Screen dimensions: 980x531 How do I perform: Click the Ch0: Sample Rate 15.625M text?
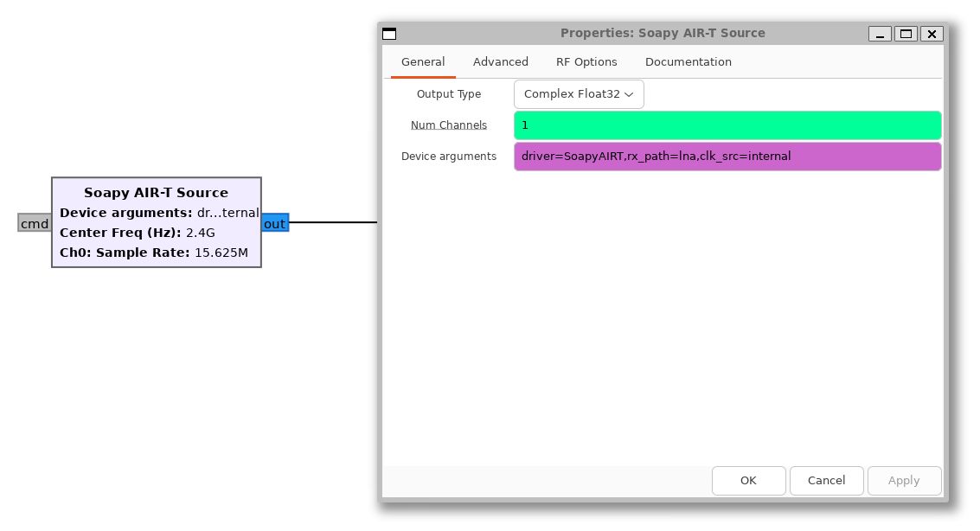point(154,253)
